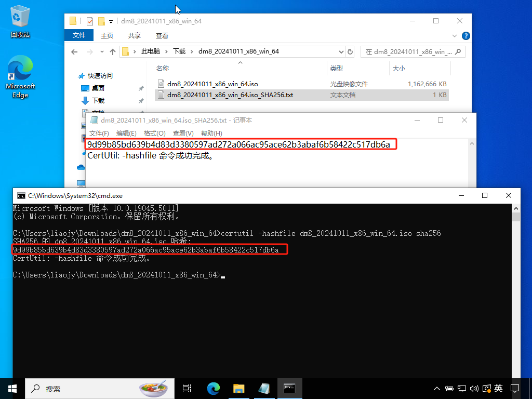Open Edge from the taskbar
Screen dimensions: 532x399
pyautogui.click(x=214, y=389)
